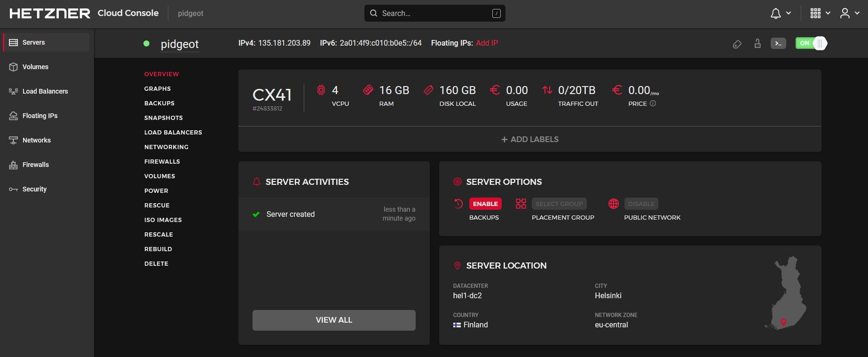868x357 pixels.
Task: Go to Load Balancers in sidebar
Action: [46, 91]
